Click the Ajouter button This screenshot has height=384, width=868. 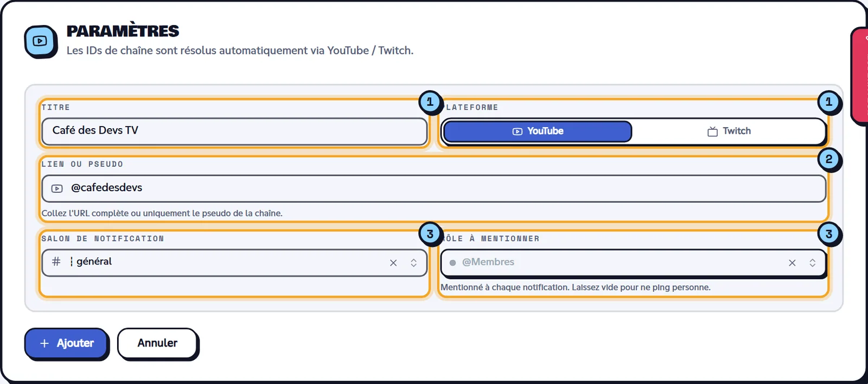point(66,343)
